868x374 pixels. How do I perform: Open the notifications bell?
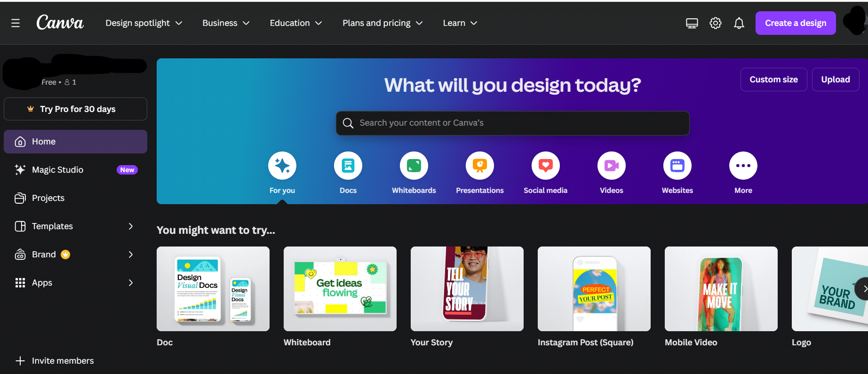tap(739, 23)
